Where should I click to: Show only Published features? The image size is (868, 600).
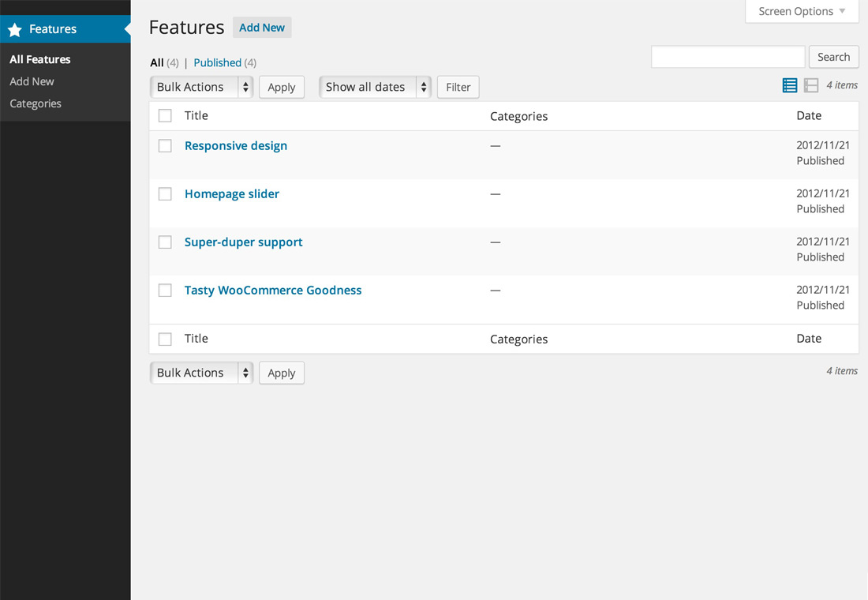pos(217,62)
